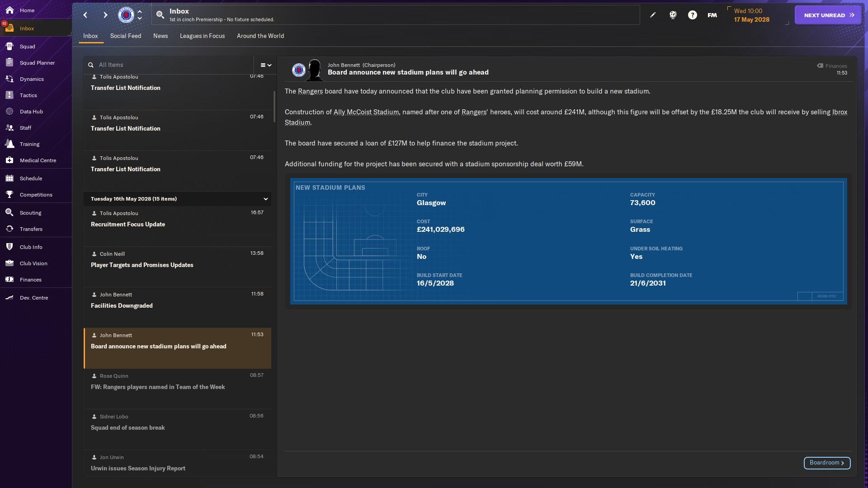This screenshot has width=868, height=488.
Task: Open Urwin issues Season Injury Report message
Action: [177, 463]
